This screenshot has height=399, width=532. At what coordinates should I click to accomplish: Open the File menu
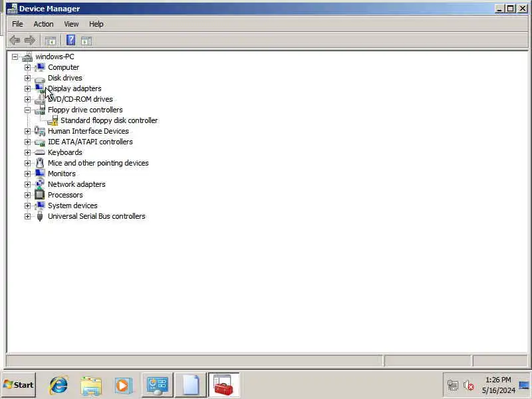tap(17, 24)
